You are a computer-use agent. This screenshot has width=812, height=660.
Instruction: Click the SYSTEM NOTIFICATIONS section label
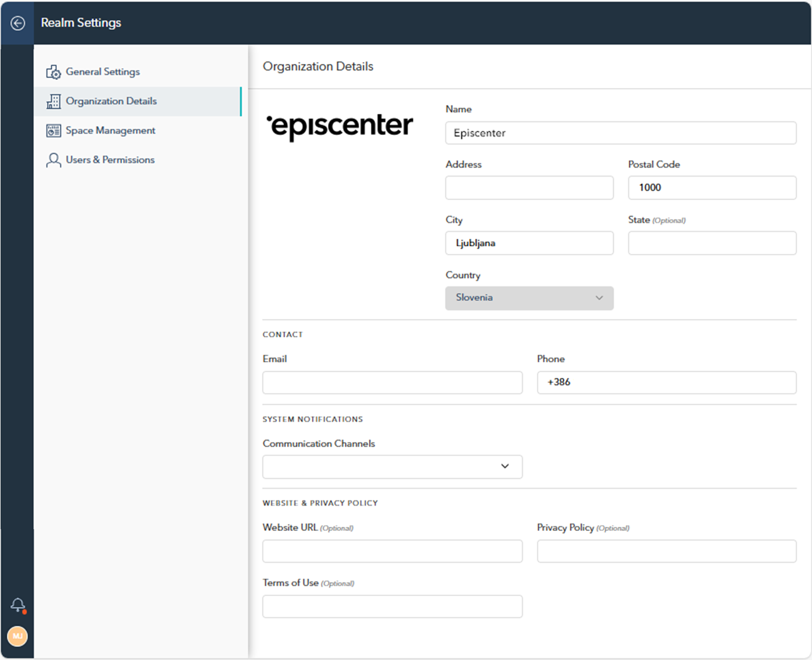click(x=313, y=419)
